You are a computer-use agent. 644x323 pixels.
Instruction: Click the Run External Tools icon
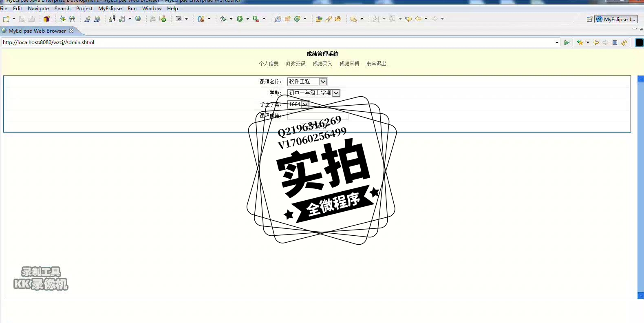tap(256, 19)
